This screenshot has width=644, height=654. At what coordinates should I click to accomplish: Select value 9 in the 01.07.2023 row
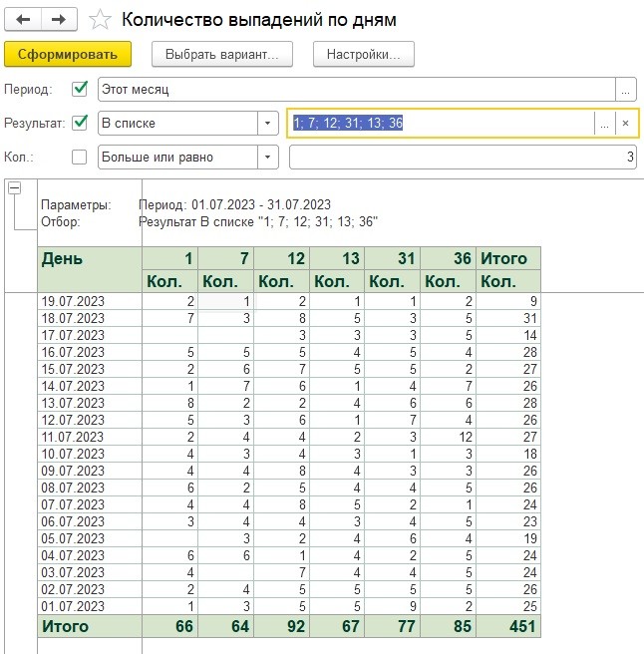point(393,606)
